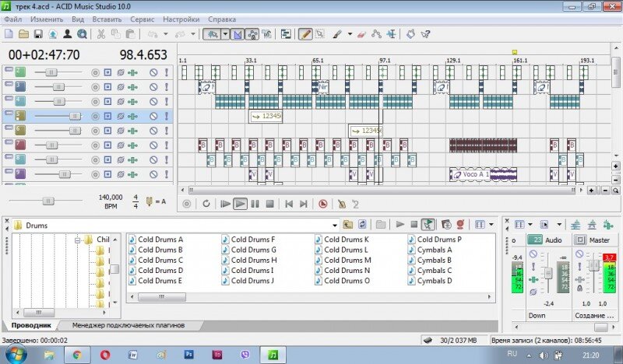623x364 pixels.
Task: Select the Envelope tool
Action: coord(376,34)
